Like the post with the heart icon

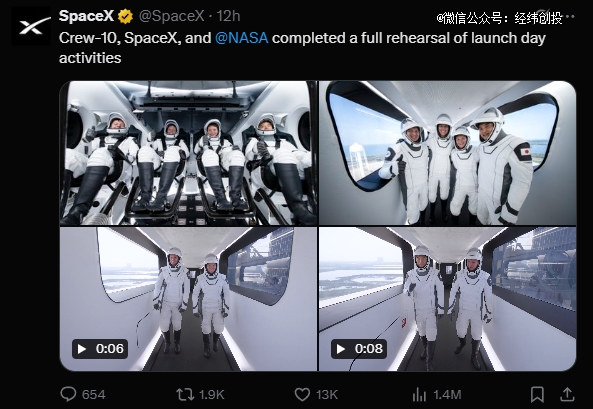302,395
